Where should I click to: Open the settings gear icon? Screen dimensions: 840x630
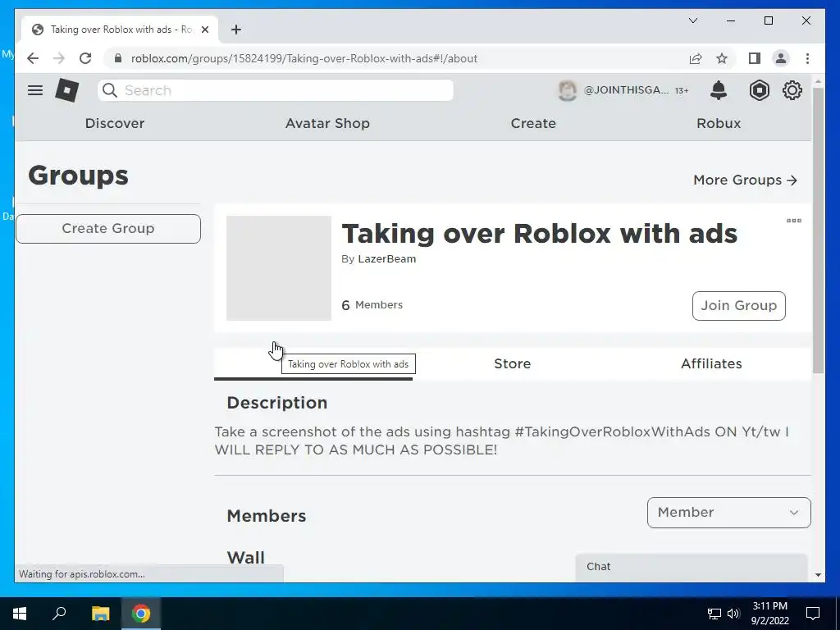pyautogui.click(x=792, y=90)
